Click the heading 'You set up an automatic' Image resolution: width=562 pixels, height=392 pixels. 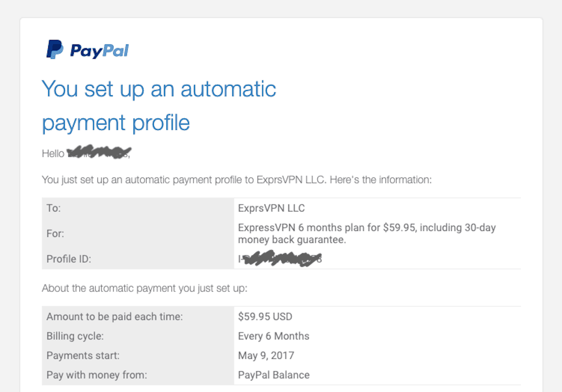tap(159, 89)
